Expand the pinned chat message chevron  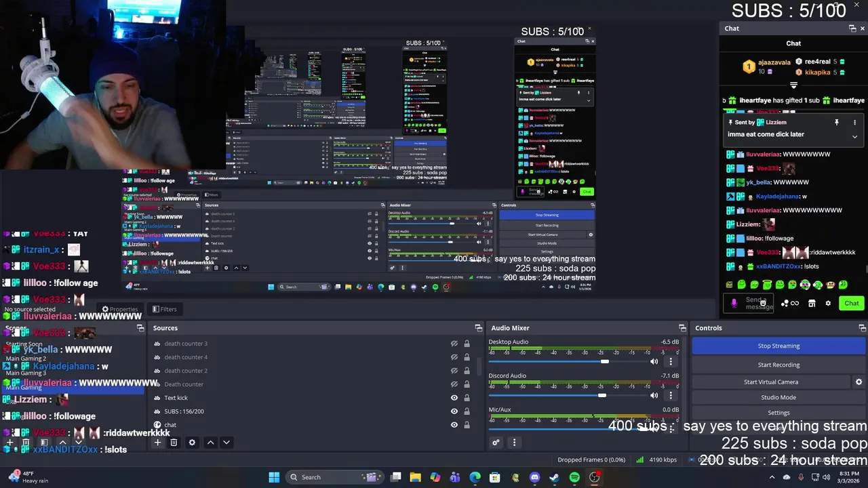[854, 136]
